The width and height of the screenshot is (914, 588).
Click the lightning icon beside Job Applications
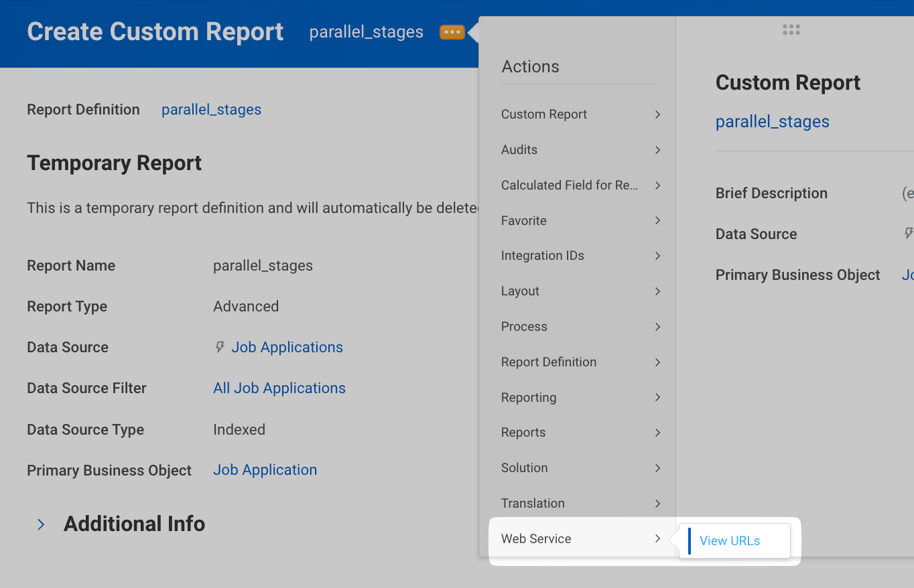pos(219,348)
